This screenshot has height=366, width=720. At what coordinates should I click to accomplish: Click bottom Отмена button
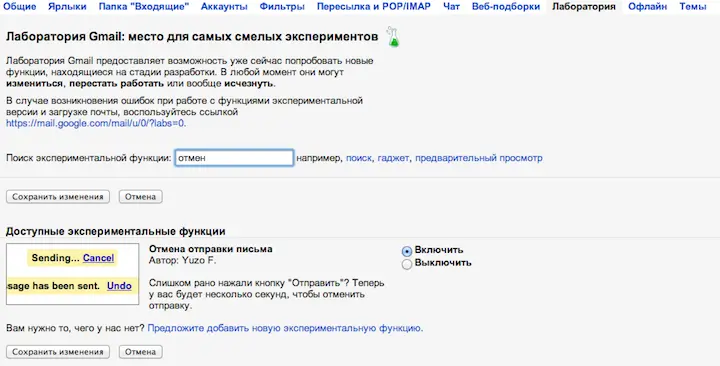141,352
